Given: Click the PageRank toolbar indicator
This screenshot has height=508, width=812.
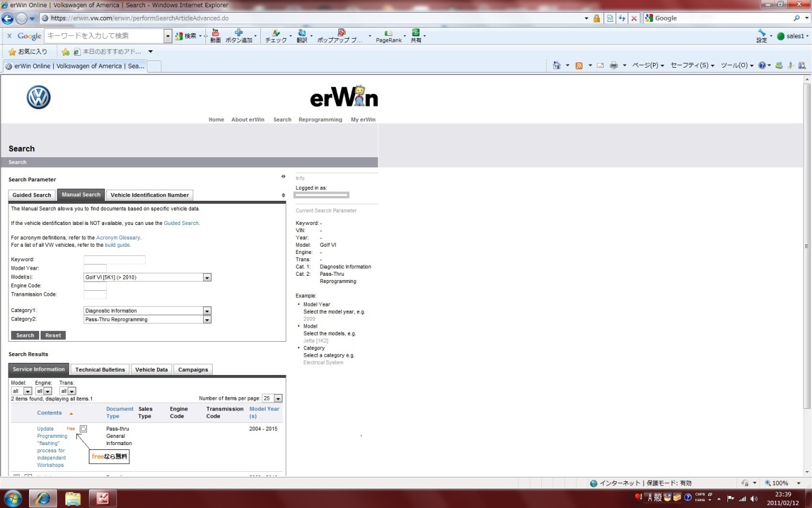Looking at the screenshot, I should 388,36.
